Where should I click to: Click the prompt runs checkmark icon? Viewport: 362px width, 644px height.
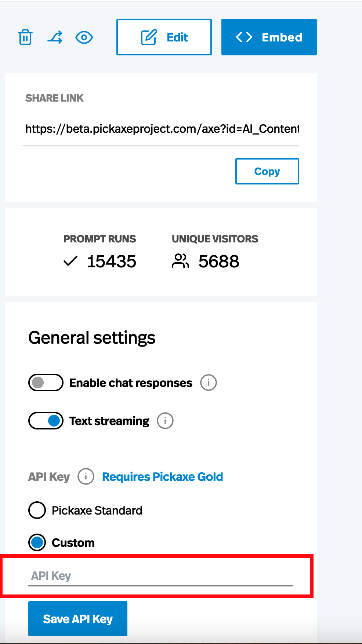click(70, 261)
